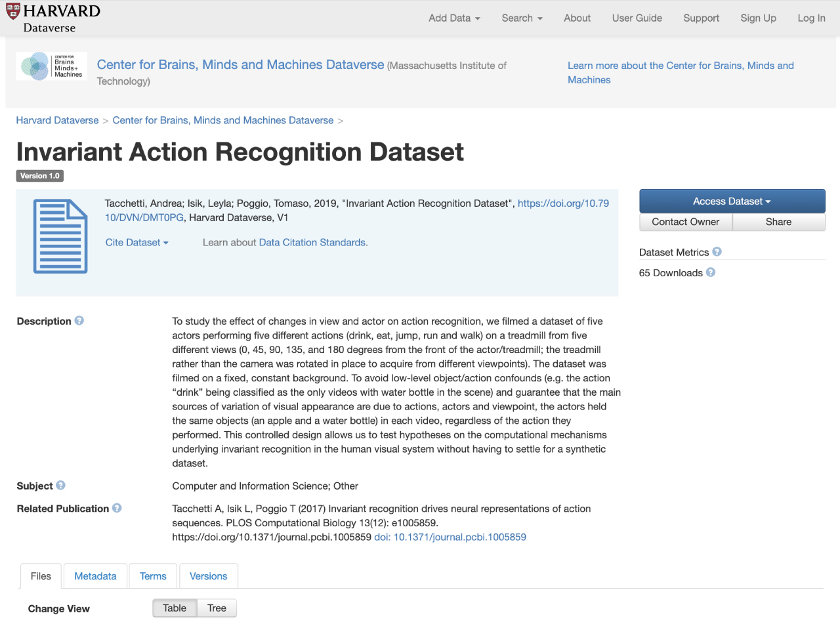Image resolution: width=840 pixels, height=630 pixels.
Task: Select Tree view toggle
Action: [x=217, y=608]
